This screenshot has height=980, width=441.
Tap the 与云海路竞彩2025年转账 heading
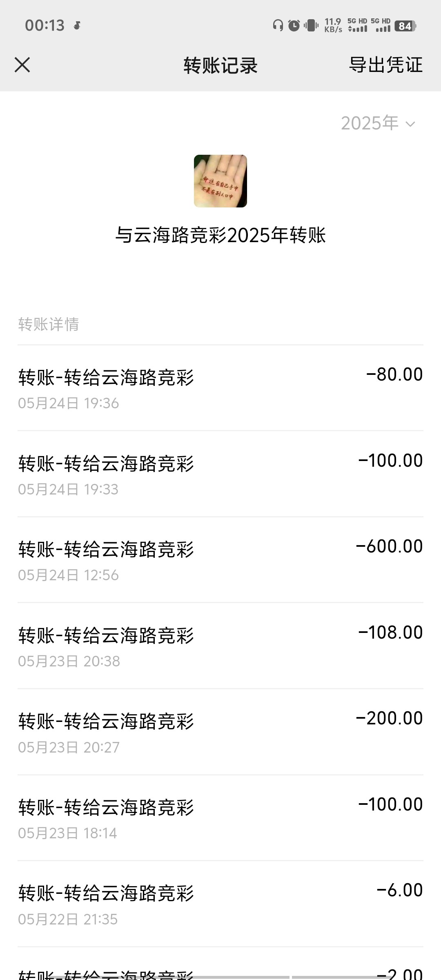click(x=220, y=235)
